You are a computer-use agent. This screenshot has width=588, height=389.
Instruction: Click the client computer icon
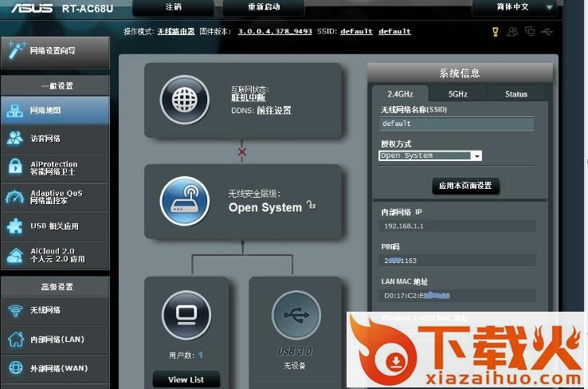pos(185,316)
